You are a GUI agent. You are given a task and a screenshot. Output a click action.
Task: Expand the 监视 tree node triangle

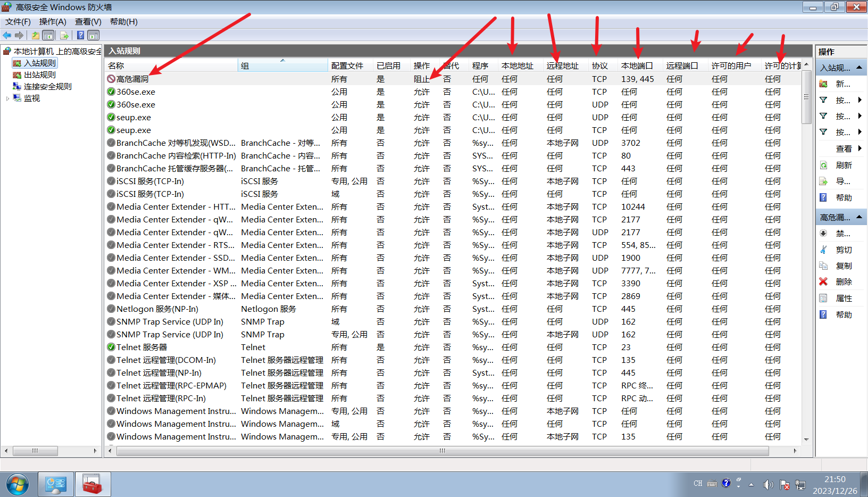[x=7, y=98]
